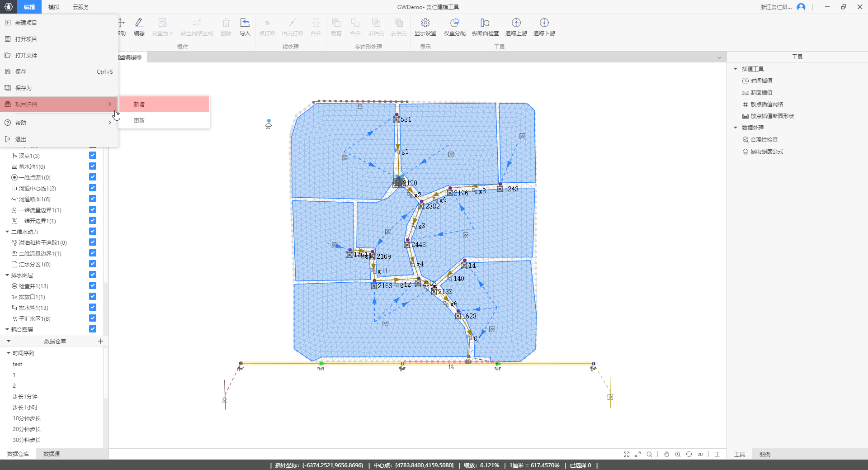This screenshot has height=470, width=868.
Task: Open the editor tab list dropdown chevron
Action: [x=719, y=57]
